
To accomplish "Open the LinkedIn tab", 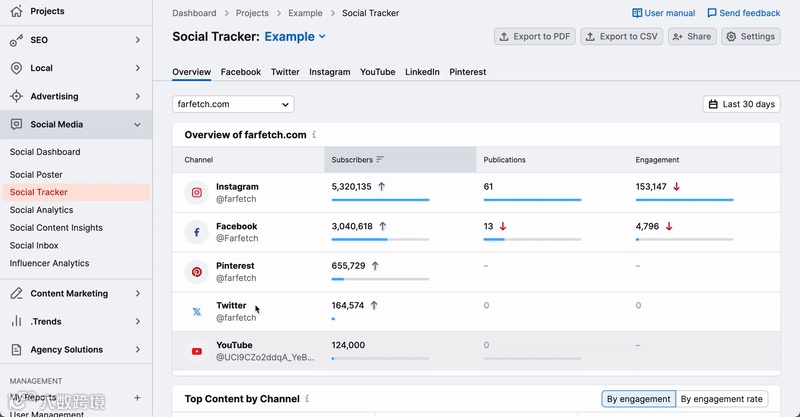I will coord(422,72).
